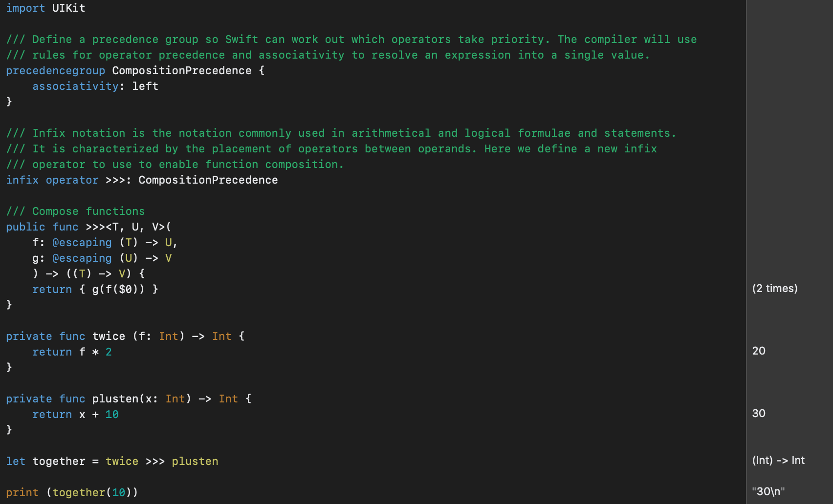Click the plusten function name in declaration

(115, 399)
